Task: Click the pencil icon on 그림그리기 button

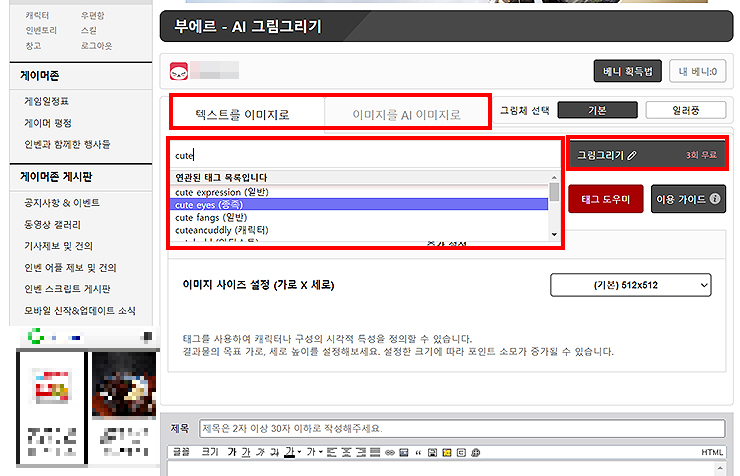Action: point(632,155)
